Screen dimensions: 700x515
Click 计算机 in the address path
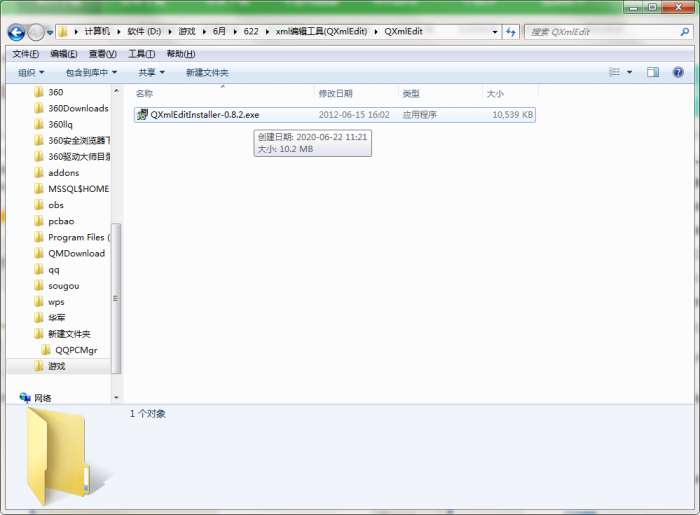(x=97, y=31)
